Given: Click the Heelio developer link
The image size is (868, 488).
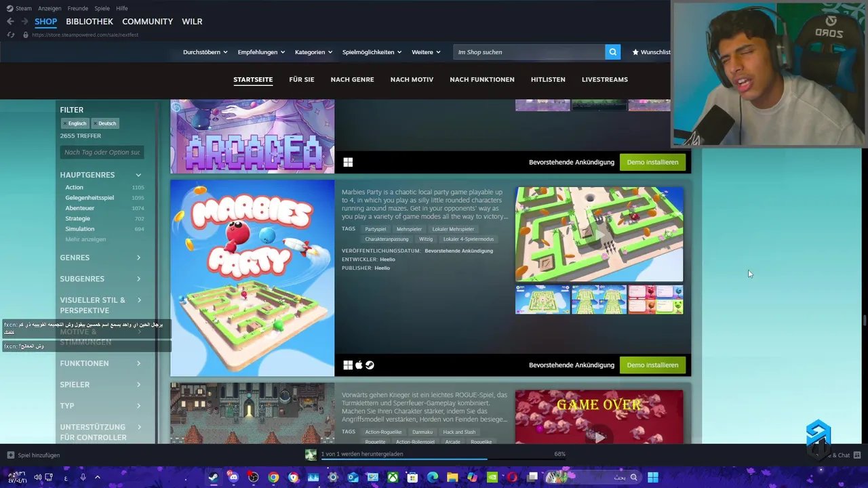Looking at the screenshot, I should pyautogui.click(x=387, y=259).
